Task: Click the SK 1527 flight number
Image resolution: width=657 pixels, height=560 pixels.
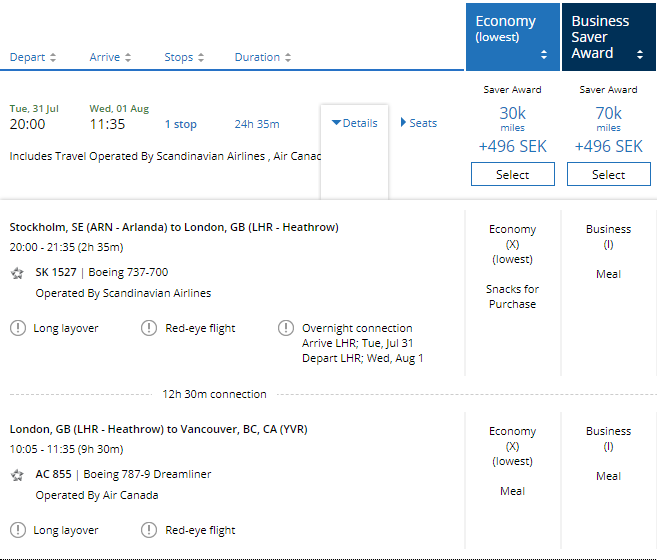Action: pos(57,273)
